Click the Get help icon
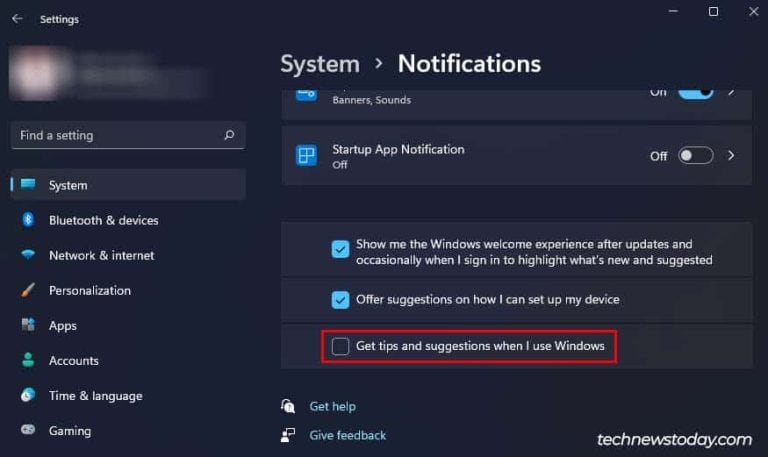The width and height of the screenshot is (768, 457). pos(289,406)
